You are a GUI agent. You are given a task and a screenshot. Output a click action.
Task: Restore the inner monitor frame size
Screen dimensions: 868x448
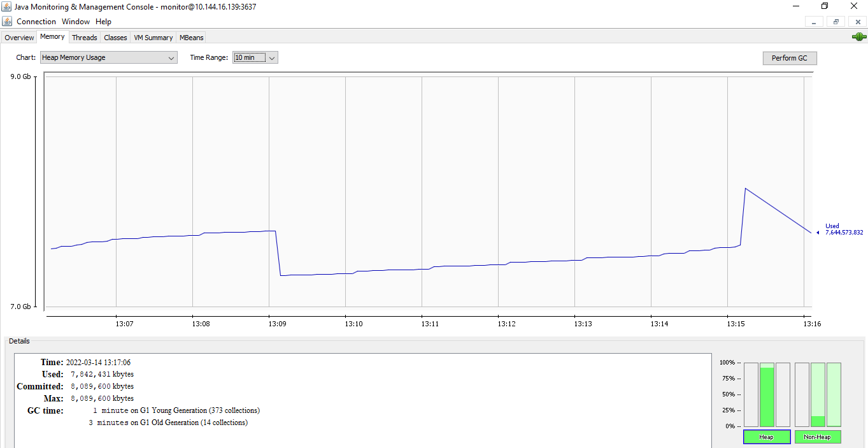coord(836,22)
